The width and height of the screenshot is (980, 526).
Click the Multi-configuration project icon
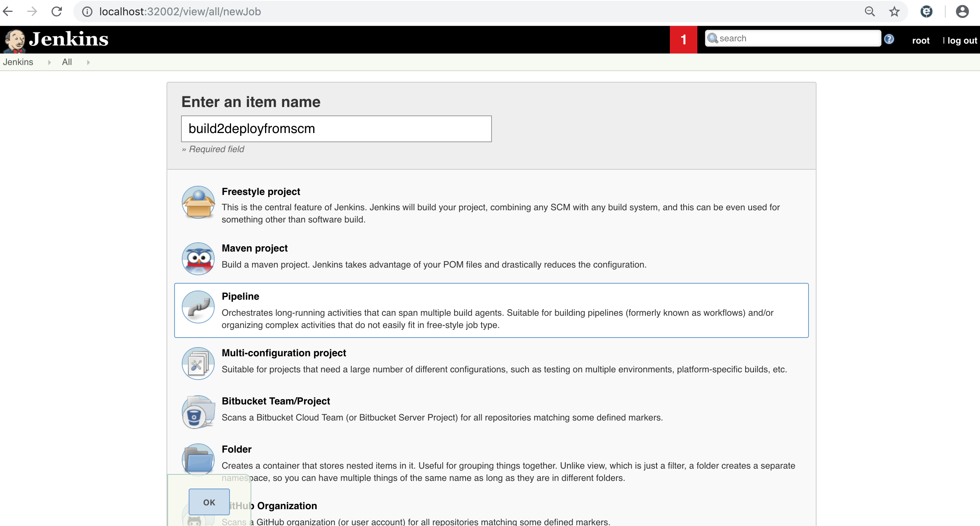tap(198, 364)
